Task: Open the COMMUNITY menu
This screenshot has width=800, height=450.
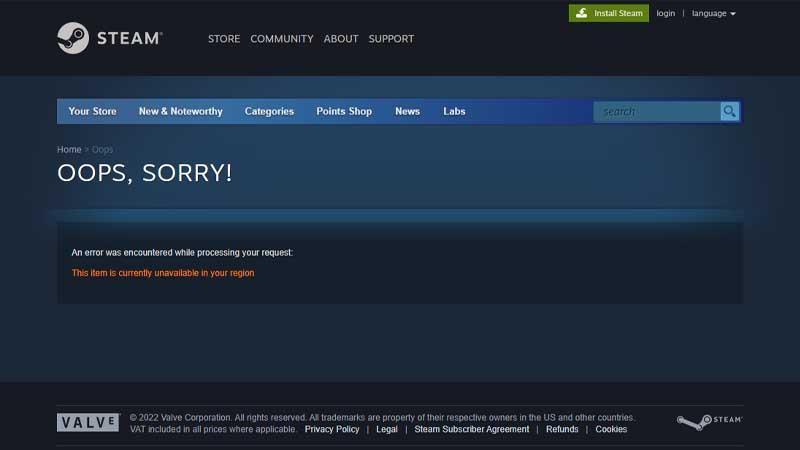Action: click(x=282, y=39)
